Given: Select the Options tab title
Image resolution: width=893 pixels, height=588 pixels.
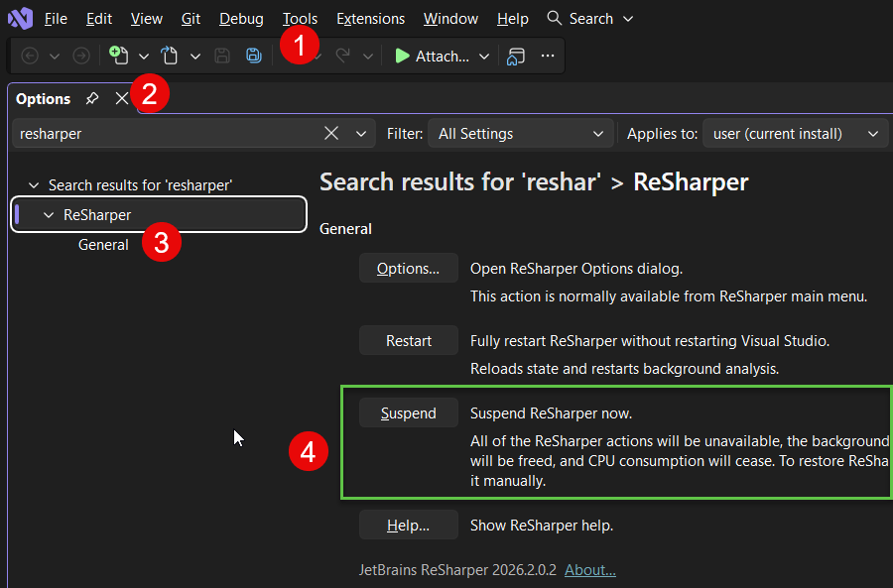Looking at the screenshot, I should [44, 99].
